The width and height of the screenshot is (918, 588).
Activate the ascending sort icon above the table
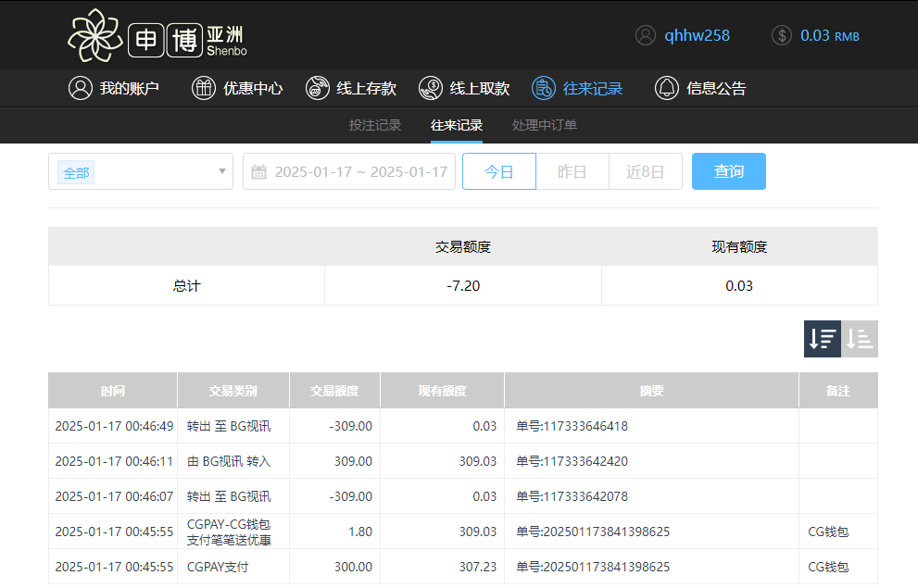coord(859,338)
